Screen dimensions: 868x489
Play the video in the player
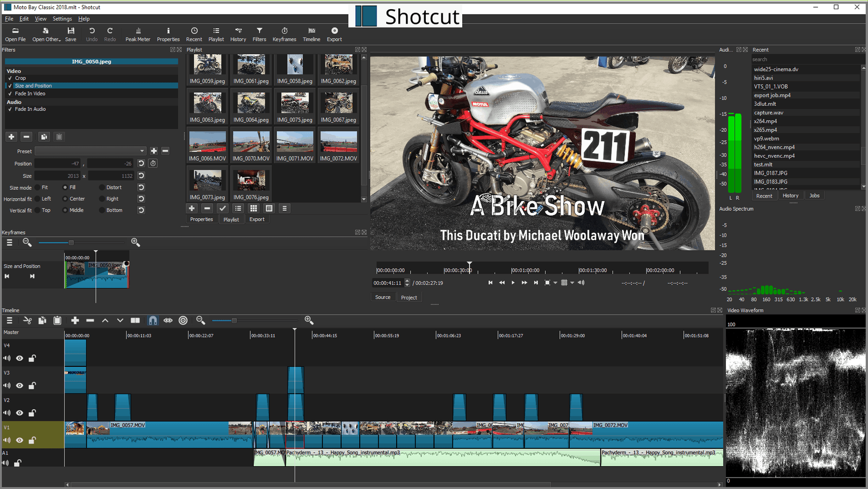coord(513,283)
